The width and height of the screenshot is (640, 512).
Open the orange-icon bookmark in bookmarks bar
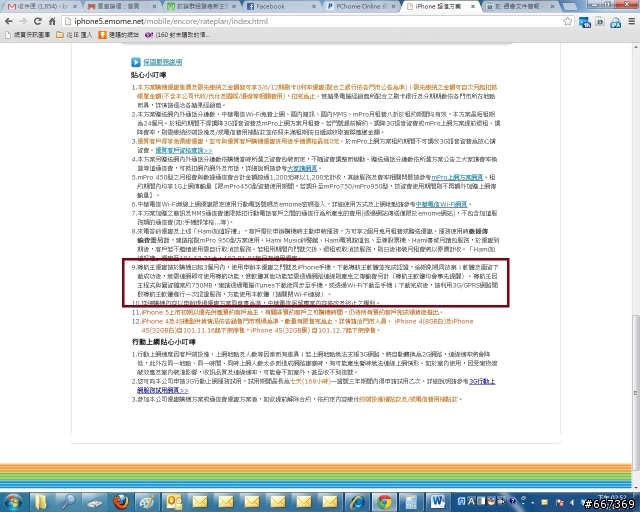click(x=119, y=35)
